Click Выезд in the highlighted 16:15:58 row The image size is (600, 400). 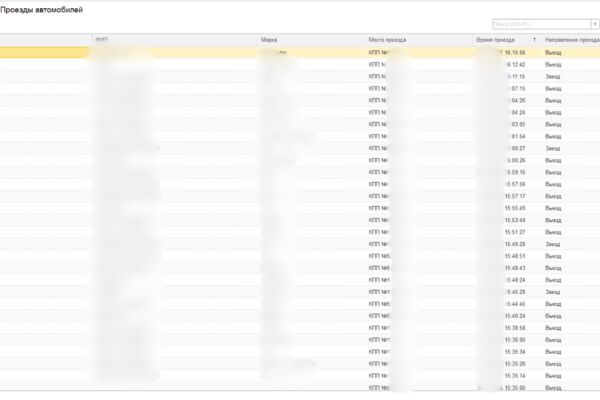(x=553, y=52)
